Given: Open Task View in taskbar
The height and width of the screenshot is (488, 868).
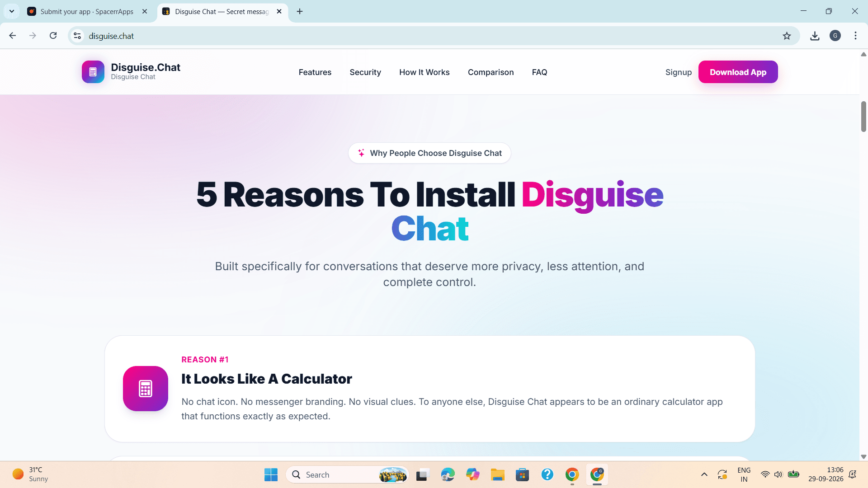Looking at the screenshot, I should tap(422, 474).
